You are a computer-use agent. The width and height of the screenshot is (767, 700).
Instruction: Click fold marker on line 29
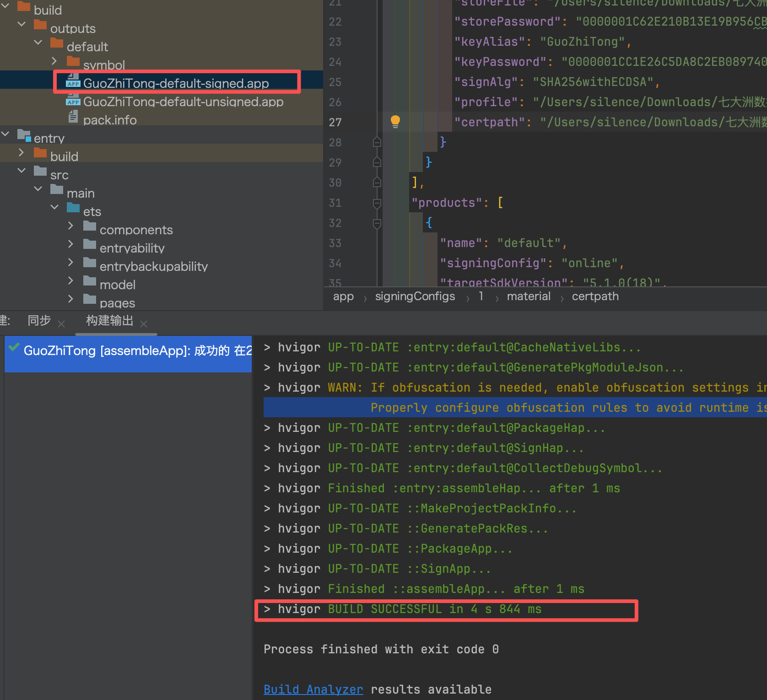tap(377, 162)
